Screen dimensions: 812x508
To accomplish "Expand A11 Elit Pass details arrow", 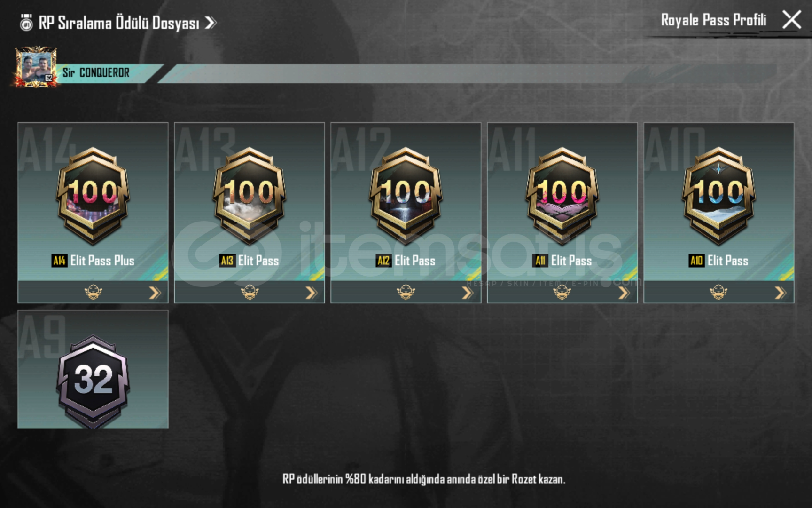I will (624, 293).
